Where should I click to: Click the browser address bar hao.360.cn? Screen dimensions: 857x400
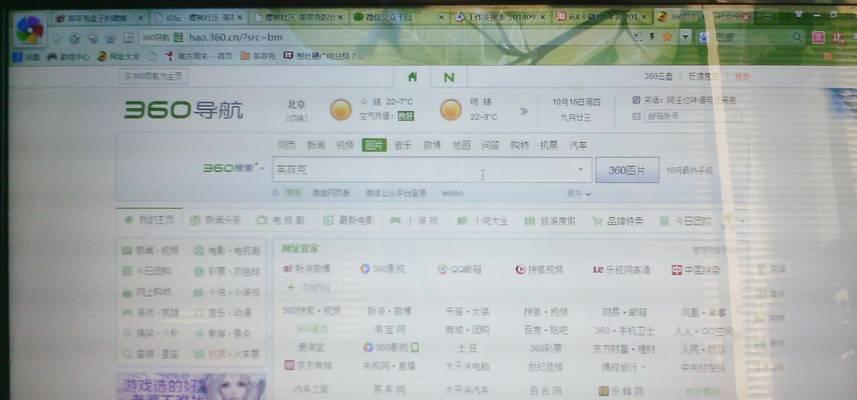236,37
